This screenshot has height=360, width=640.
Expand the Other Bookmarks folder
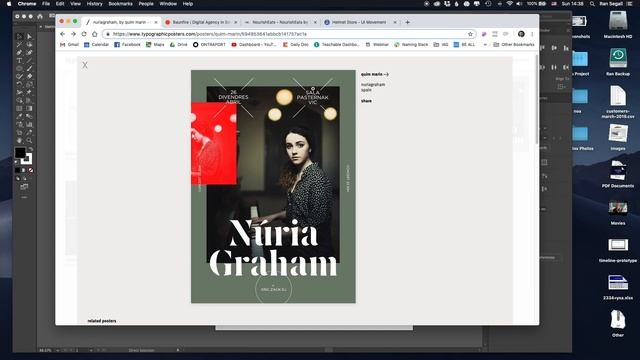click(513, 45)
